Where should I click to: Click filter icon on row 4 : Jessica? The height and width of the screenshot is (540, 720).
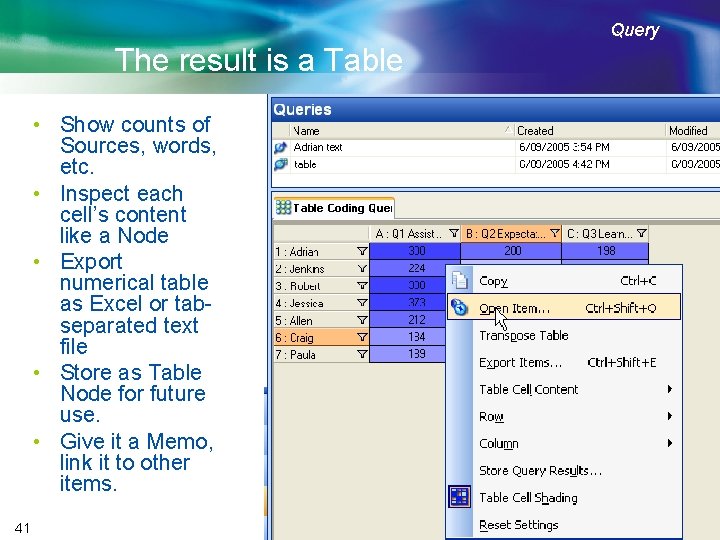tap(362, 303)
